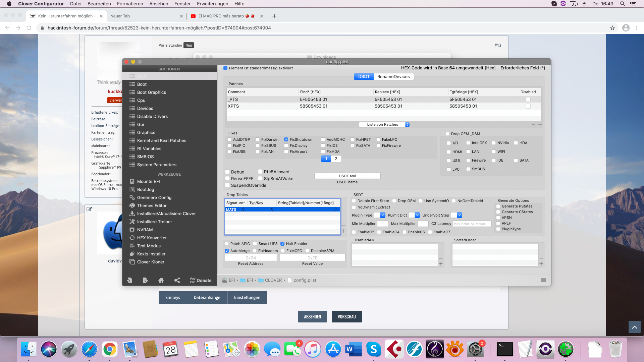Open the Kexts Installer tool

coord(151,254)
